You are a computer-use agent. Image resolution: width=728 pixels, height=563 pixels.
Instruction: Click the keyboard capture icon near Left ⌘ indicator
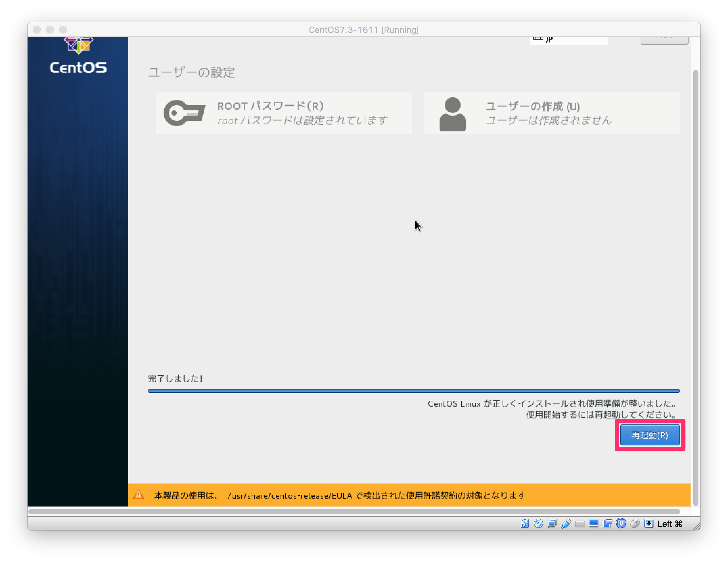click(x=649, y=523)
